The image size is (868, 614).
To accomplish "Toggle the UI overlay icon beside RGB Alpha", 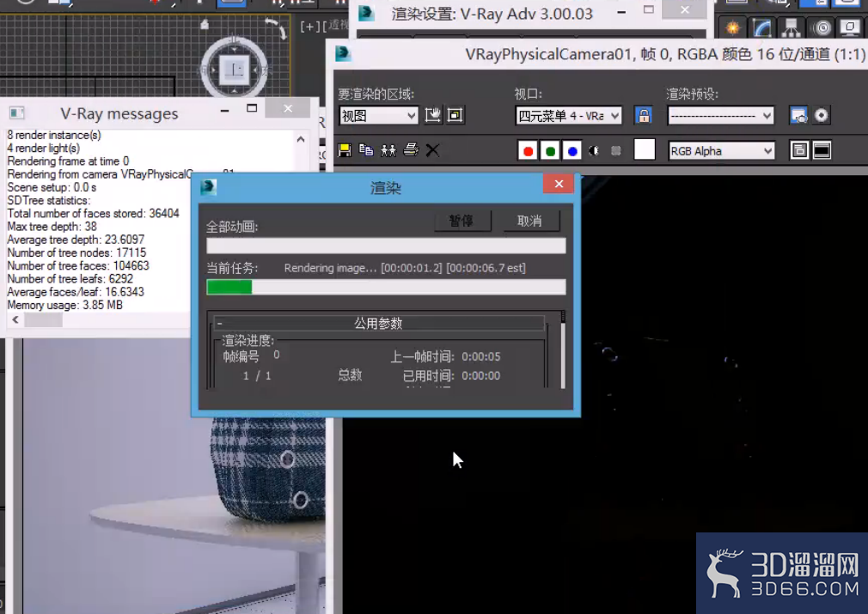I will coord(798,150).
